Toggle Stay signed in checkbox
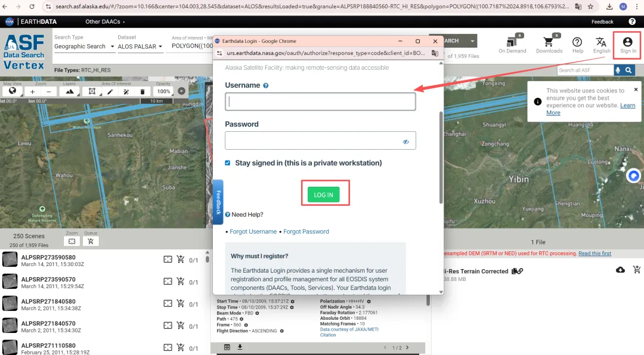Image resolution: width=644 pixels, height=355 pixels. tap(228, 163)
